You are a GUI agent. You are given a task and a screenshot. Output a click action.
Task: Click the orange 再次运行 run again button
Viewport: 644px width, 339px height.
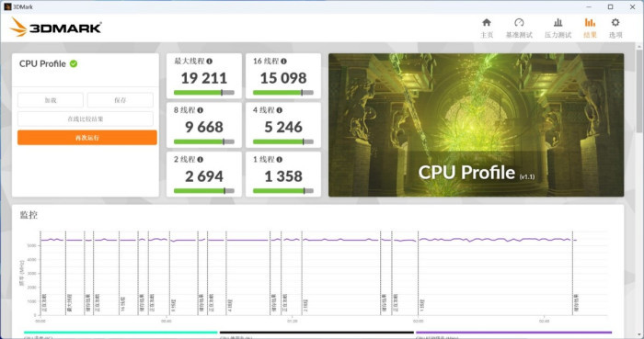87,138
